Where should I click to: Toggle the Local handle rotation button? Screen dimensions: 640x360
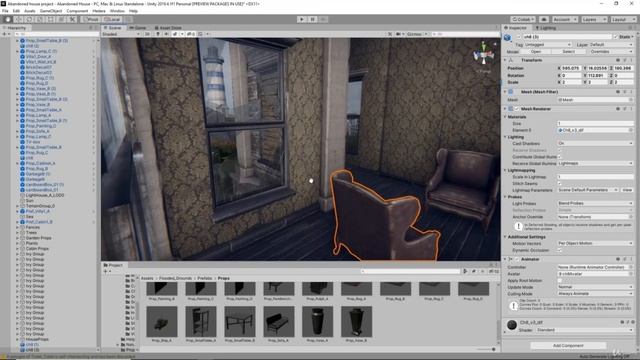pyautogui.click(x=112, y=19)
